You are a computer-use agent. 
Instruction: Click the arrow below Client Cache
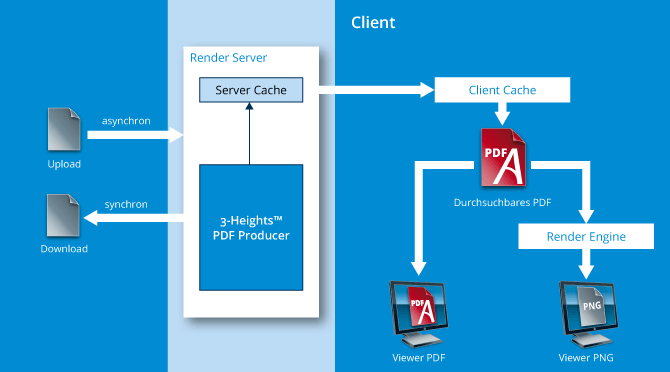point(502,113)
